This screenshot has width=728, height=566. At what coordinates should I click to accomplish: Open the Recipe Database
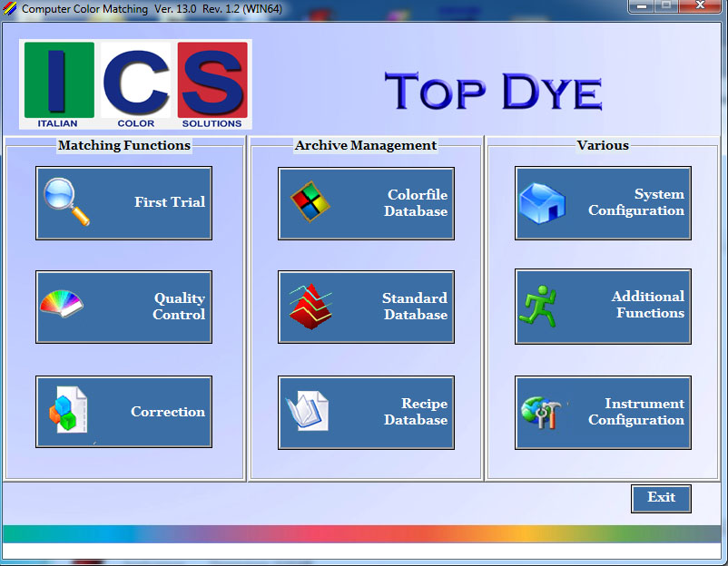click(x=366, y=413)
